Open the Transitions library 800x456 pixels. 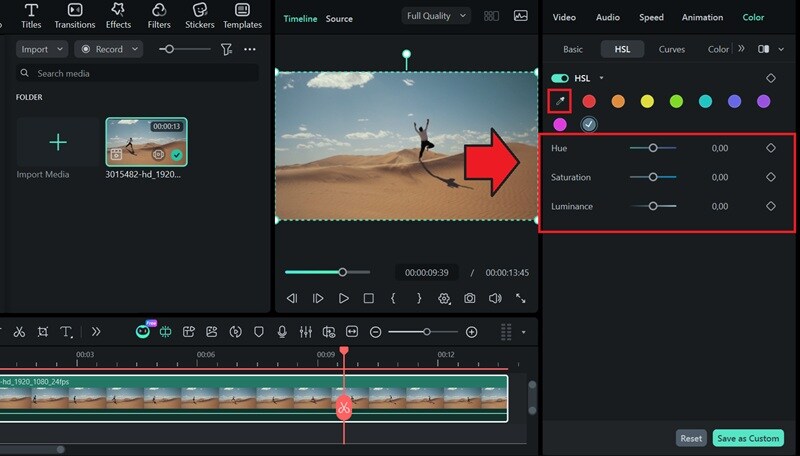(x=74, y=16)
